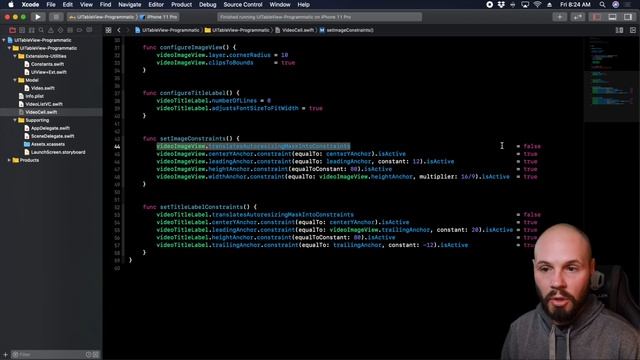Open the Source Control menu
640x360 pixels.
[x=243, y=4]
